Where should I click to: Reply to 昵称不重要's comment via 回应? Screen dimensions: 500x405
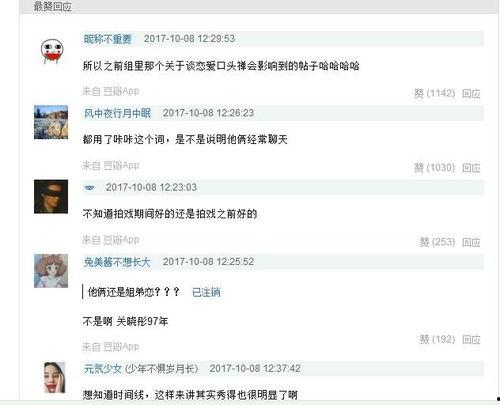(x=471, y=94)
